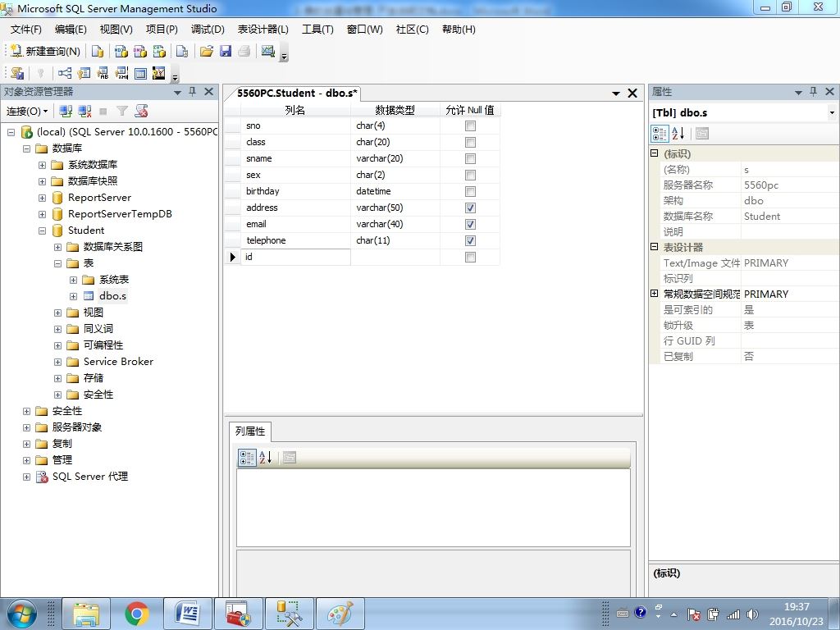Expand the 系统数据库 folder

[42, 166]
